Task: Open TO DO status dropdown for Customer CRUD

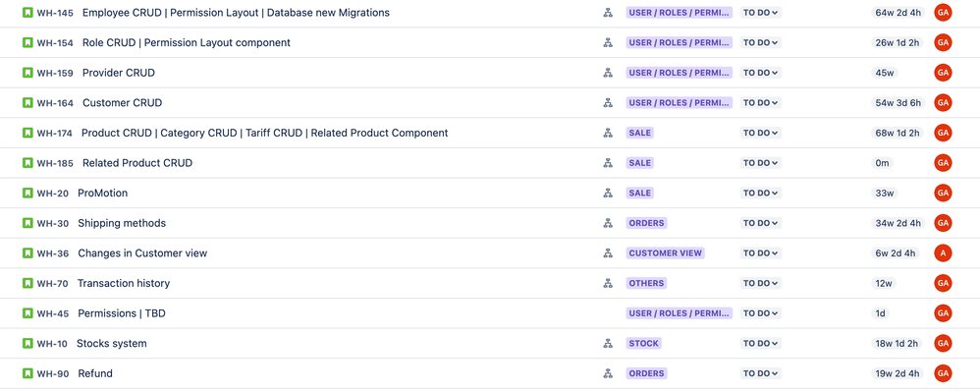Action: 761,102
